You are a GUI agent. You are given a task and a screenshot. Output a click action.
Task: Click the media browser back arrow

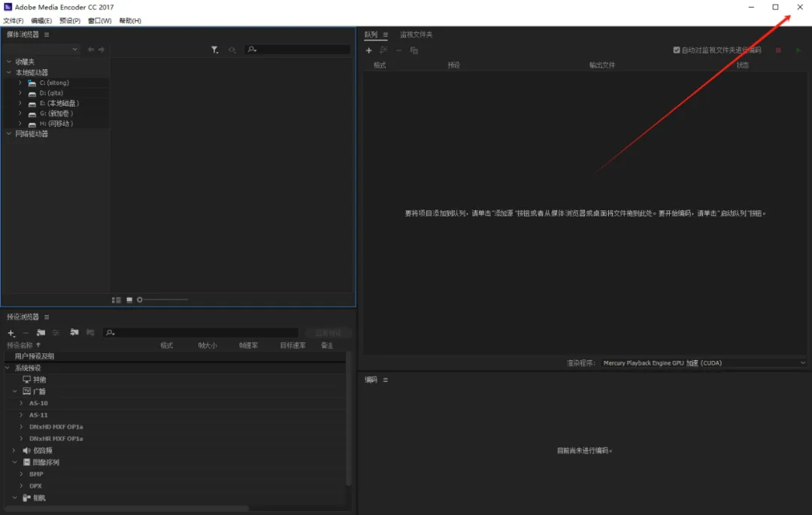(91, 50)
